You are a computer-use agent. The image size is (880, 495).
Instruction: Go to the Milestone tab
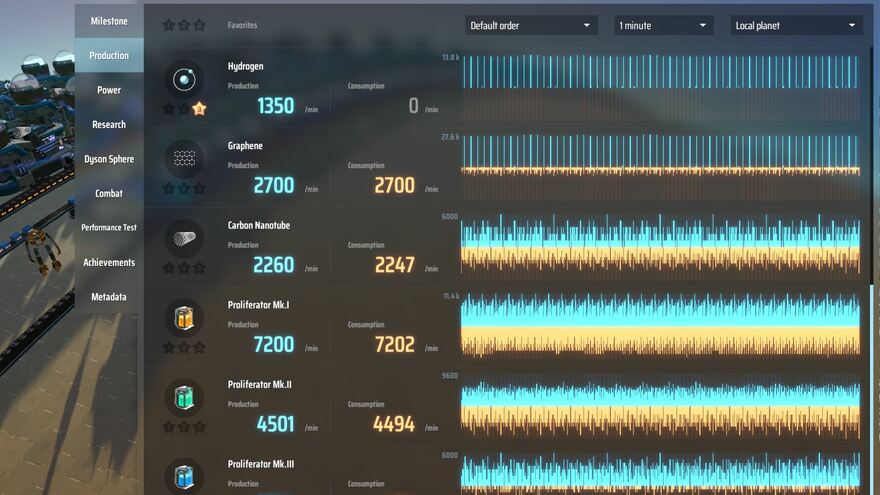pyautogui.click(x=109, y=21)
